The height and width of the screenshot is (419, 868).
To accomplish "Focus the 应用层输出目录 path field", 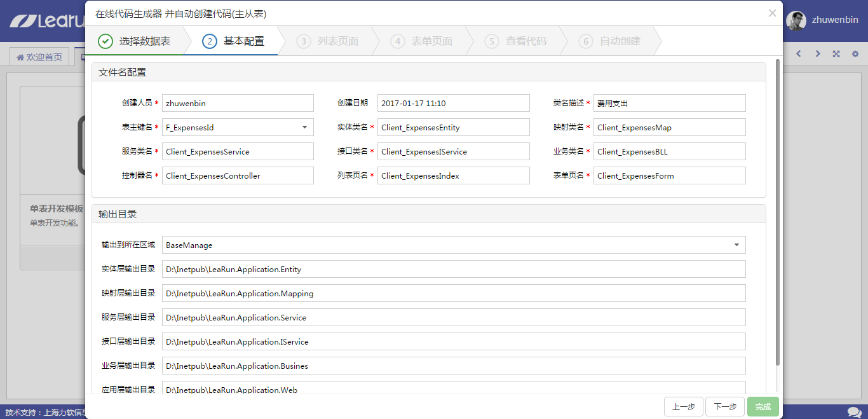I will click(x=454, y=388).
